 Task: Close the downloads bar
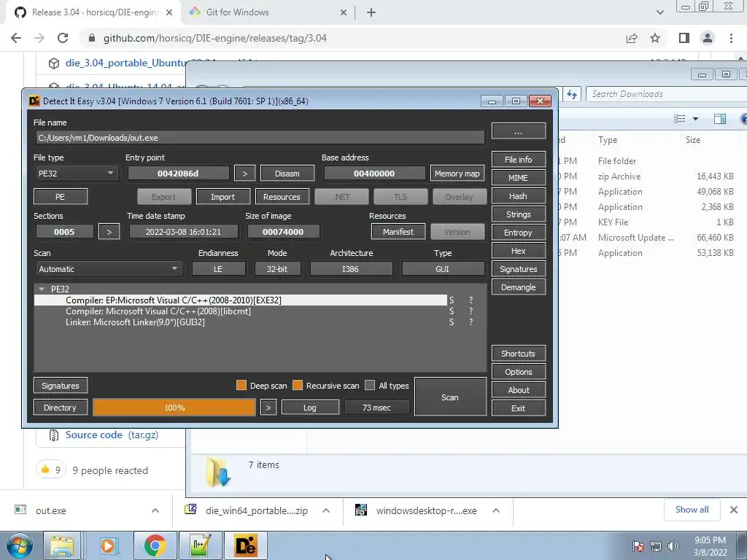point(734,510)
